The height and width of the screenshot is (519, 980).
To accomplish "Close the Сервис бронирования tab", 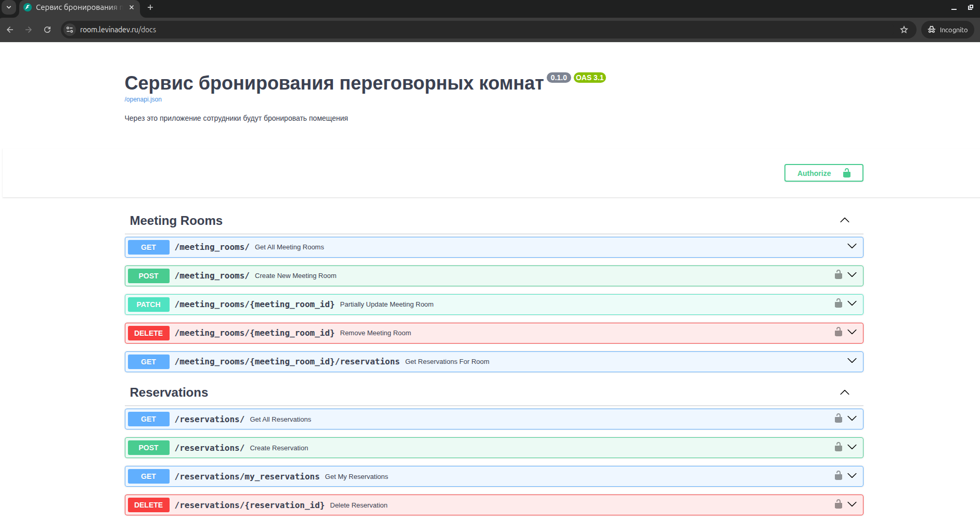I will tap(132, 7).
